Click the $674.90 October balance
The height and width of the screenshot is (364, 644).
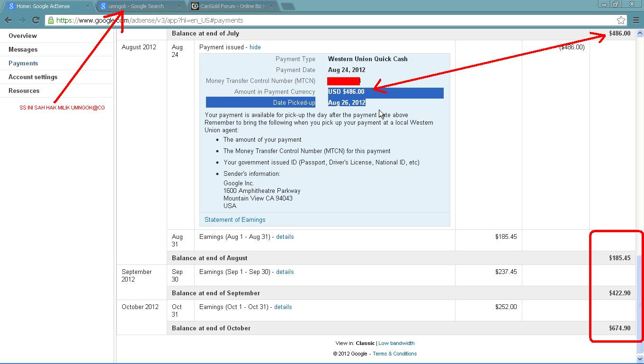(619, 328)
